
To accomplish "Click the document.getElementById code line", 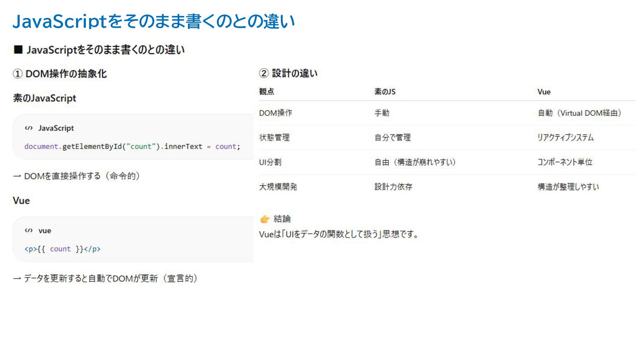I will pos(132,147).
